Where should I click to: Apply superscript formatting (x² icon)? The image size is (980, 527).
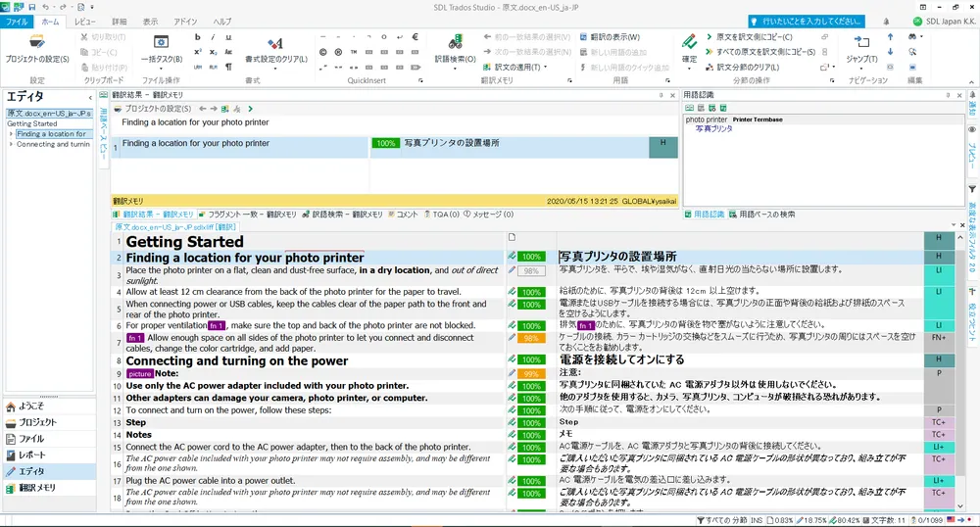198,53
